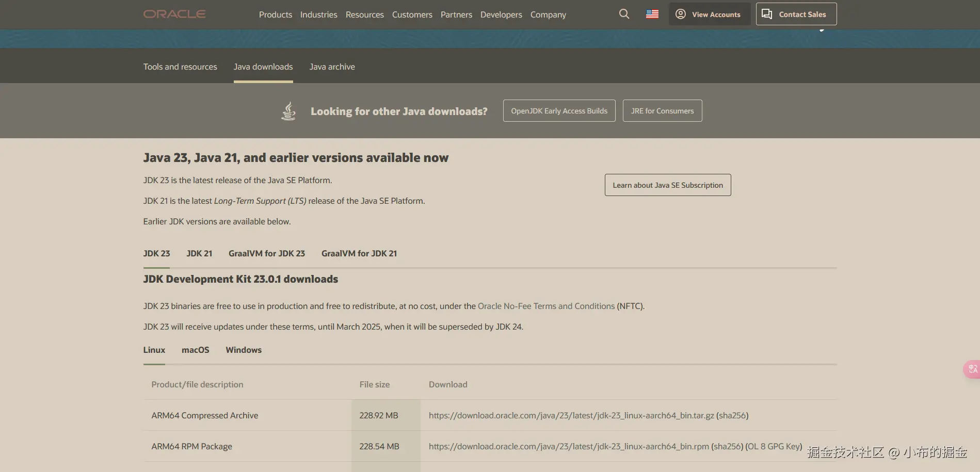Image resolution: width=980 pixels, height=472 pixels.
Task: Expand the Developers navigation menu
Action: [x=501, y=14]
